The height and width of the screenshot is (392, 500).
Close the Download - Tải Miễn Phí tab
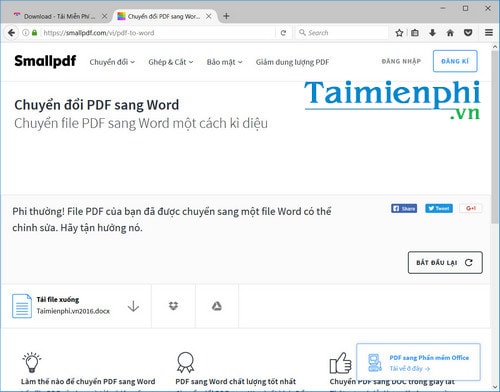pos(105,16)
